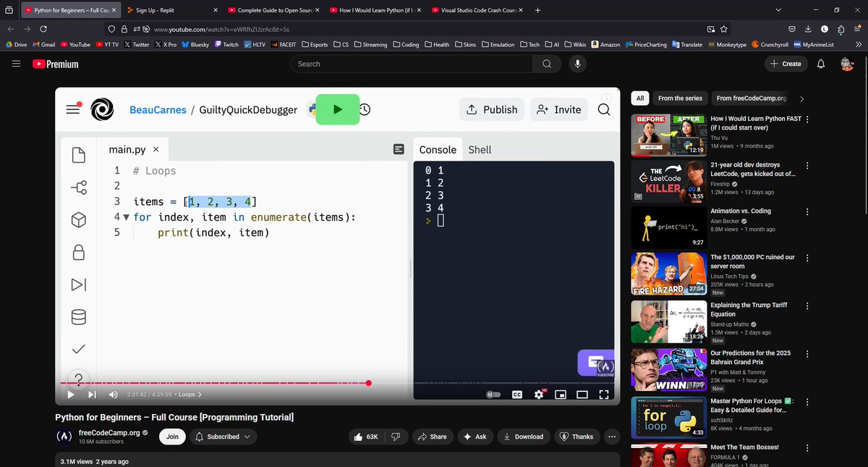Open the more actions ellipsis button
868x467 pixels.
pyautogui.click(x=612, y=437)
